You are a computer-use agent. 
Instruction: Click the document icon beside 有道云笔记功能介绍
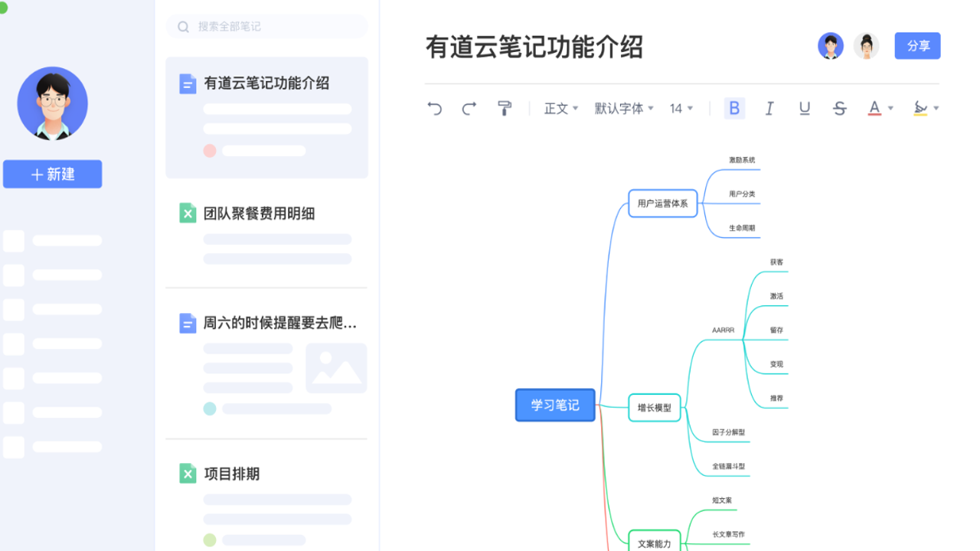(x=188, y=83)
